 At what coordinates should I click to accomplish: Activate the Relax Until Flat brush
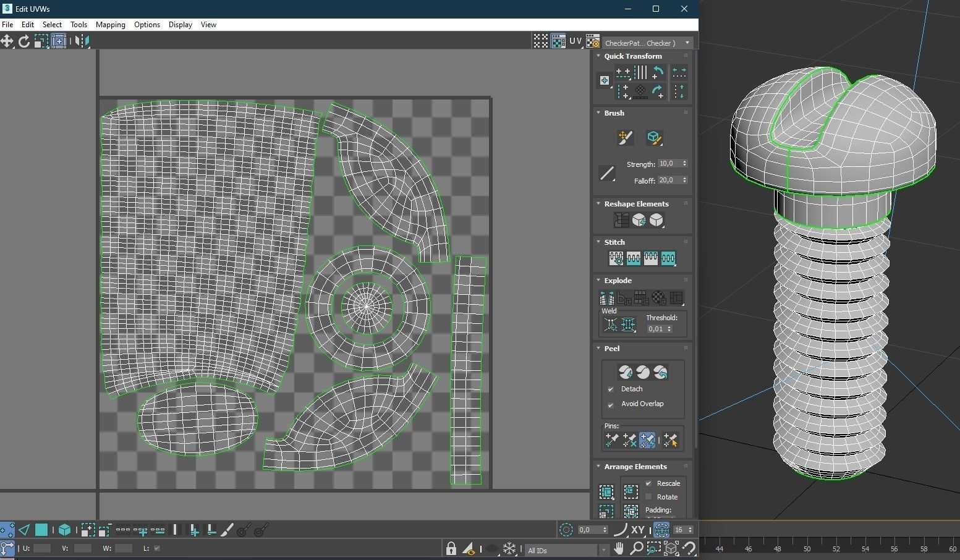pos(655,138)
